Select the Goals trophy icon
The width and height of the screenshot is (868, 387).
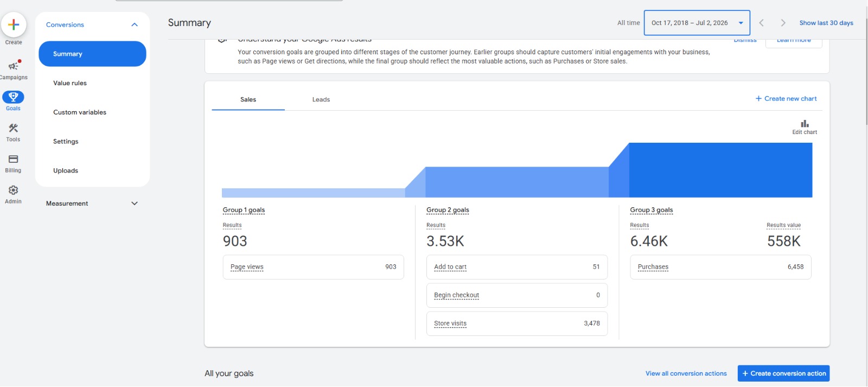tap(13, 97)
